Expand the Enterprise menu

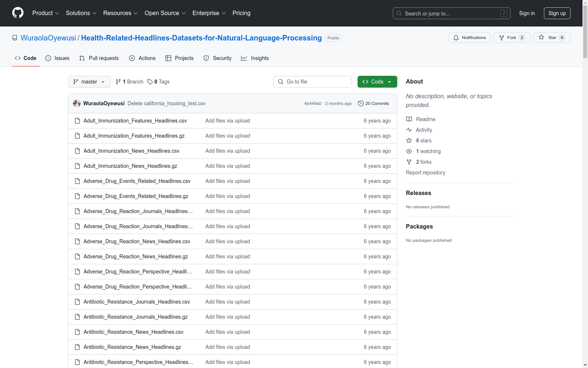[209, 13]
